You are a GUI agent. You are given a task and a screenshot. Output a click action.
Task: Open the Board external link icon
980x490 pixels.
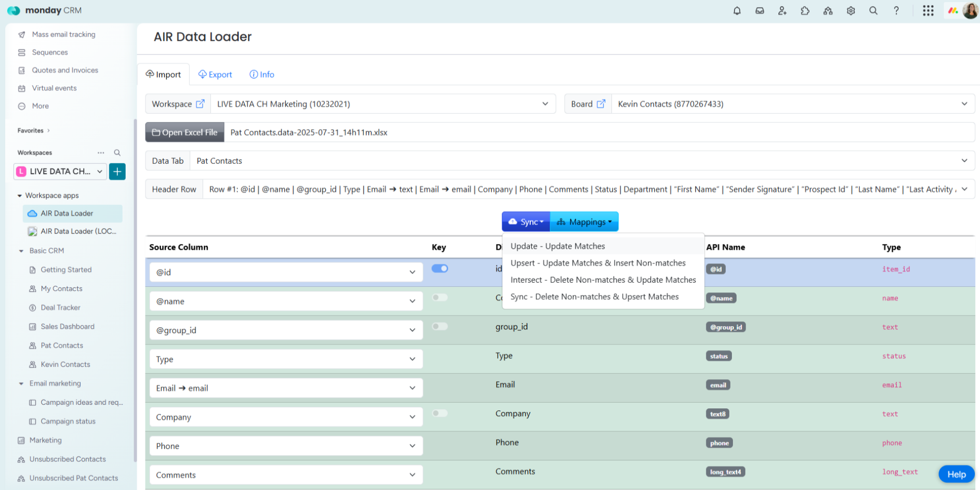[x=601, y=104]
